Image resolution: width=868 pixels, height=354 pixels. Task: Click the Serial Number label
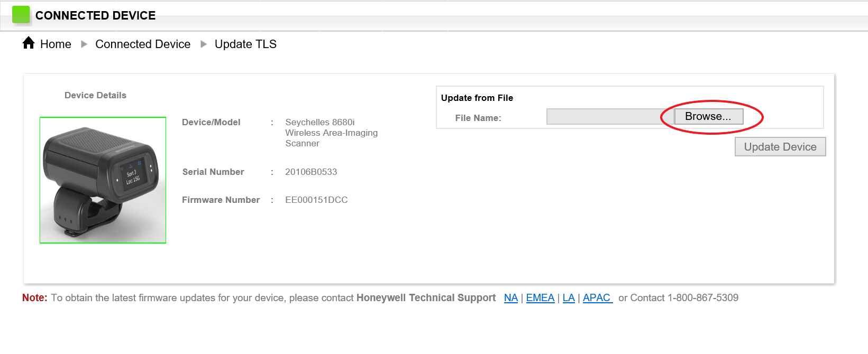(x=213, y=172)
